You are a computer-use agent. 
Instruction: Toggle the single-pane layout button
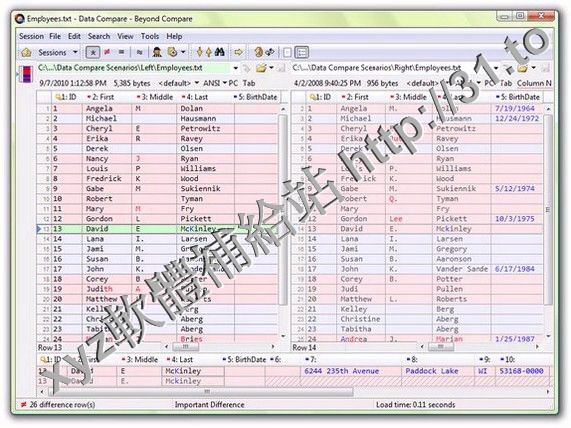287,52
